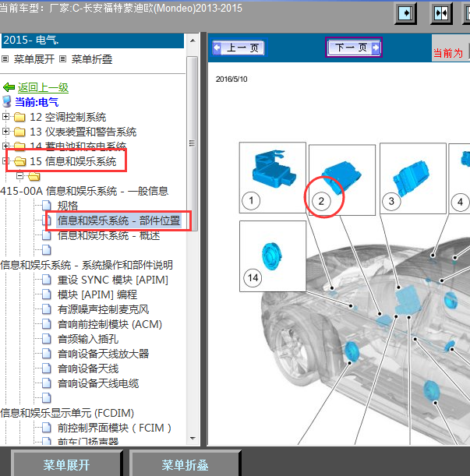This screenshot has width=470, height=476.
Task: Click component thumbnail number 1
Action: click(273, 178)
